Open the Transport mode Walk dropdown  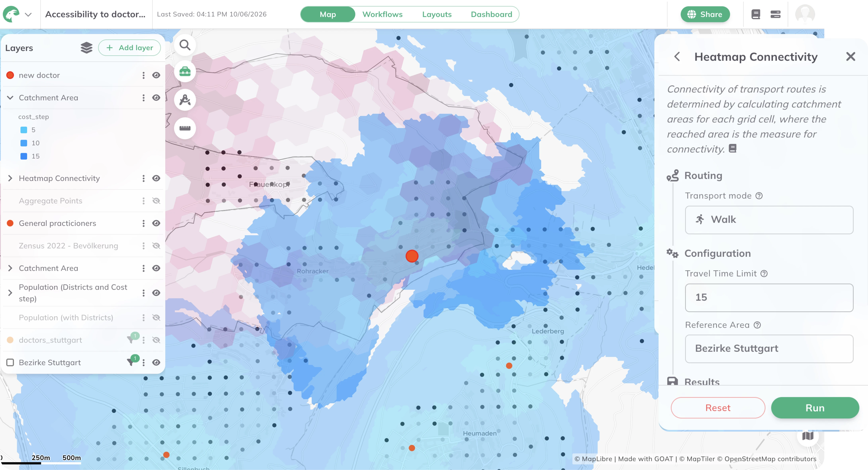point(769,220)
